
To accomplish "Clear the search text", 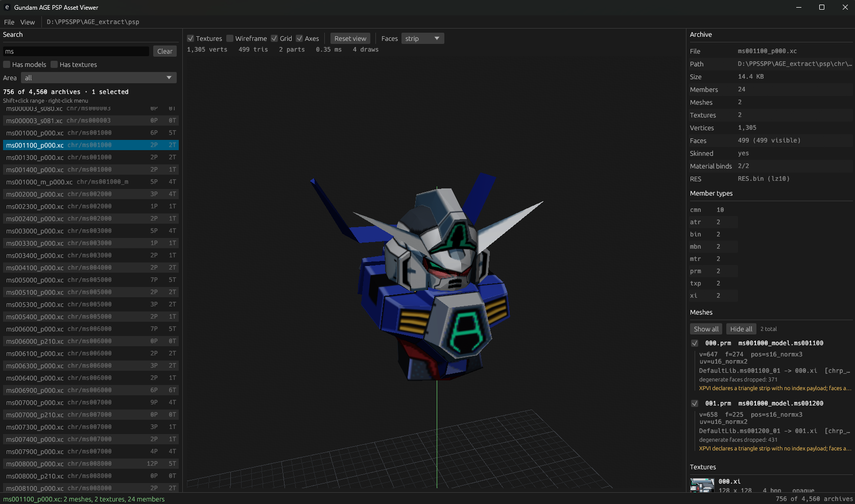I will pos(165,51).
